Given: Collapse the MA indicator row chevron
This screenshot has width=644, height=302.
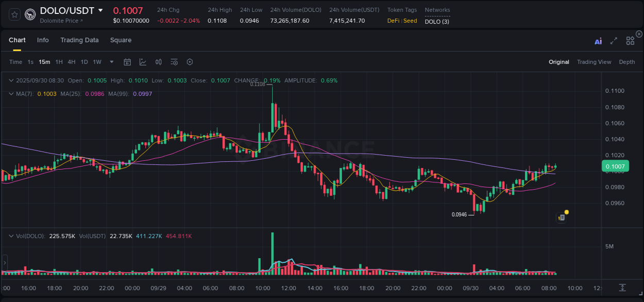Looking at the screenshot, I should 10,94.
